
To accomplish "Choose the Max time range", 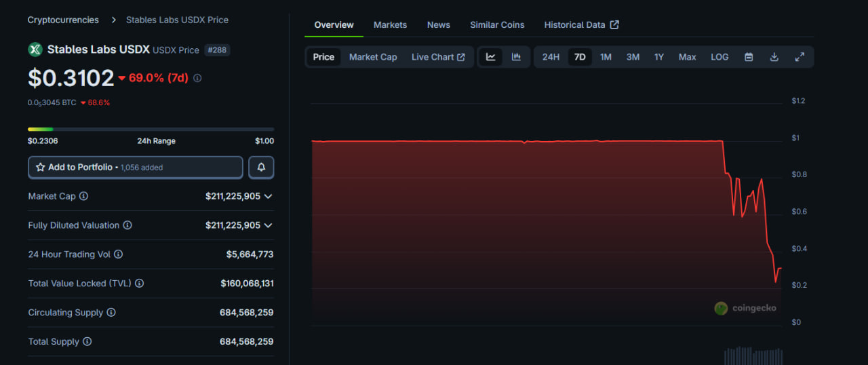I will (x=687, y=57).
